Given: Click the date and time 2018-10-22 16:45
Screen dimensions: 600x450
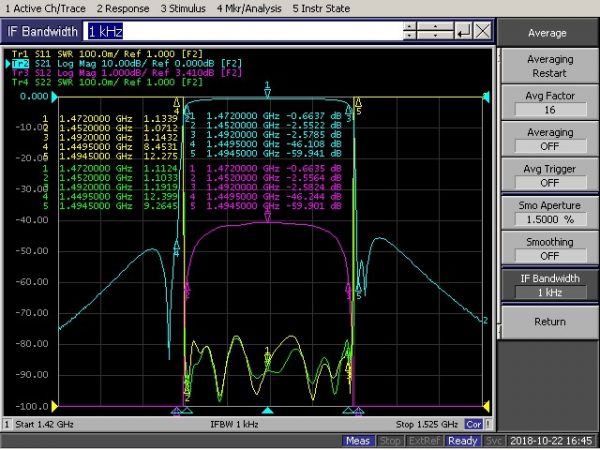Looking at the screenshot, I should 551,441.
